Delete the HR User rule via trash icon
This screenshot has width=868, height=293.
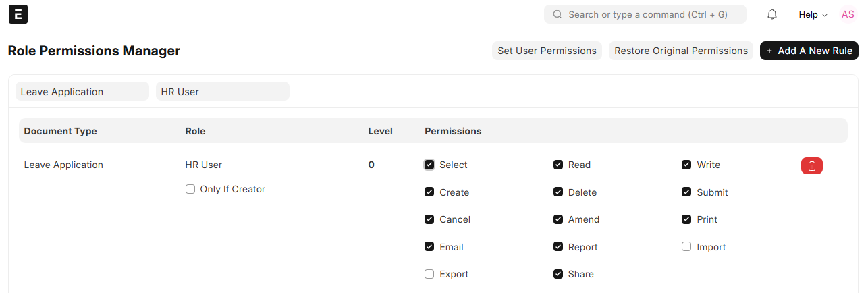811,165
